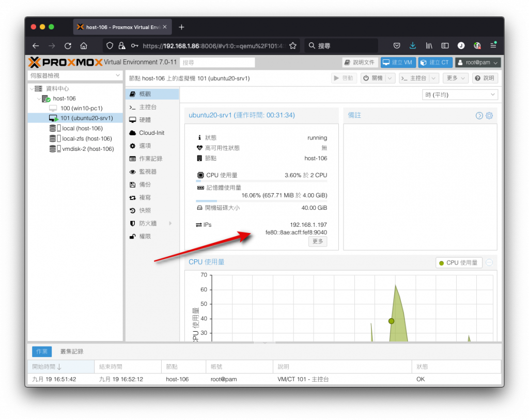Sort by the 開始時間 column header
The width and height of the screenshot is (529, 420).
[61, 367]
